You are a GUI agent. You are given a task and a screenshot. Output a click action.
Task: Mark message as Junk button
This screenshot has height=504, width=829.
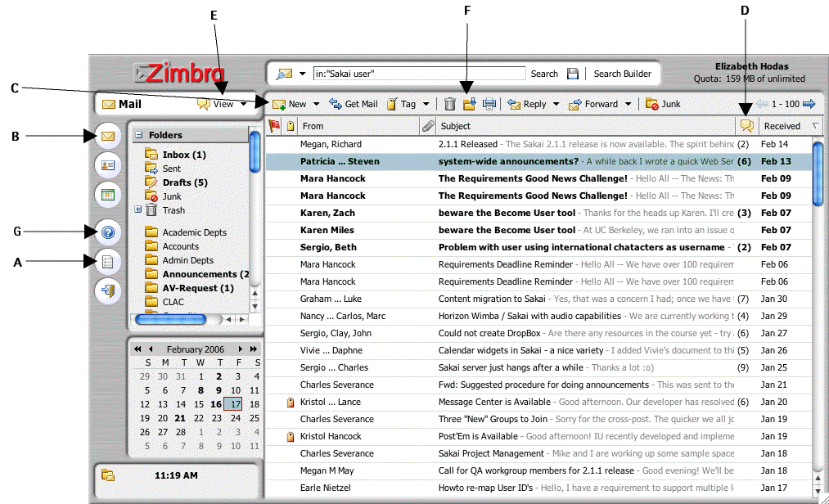click(x=663, y=104)
